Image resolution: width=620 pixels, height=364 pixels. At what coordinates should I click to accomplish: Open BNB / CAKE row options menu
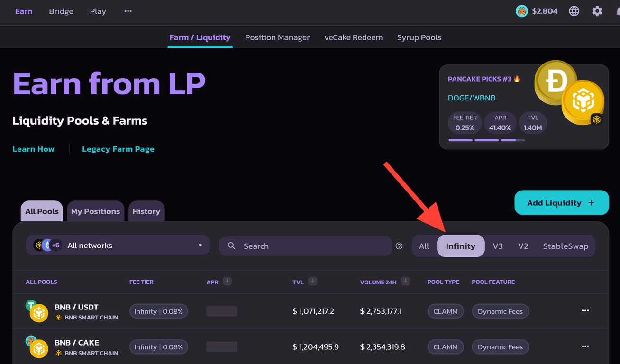(x=585, y=346)
